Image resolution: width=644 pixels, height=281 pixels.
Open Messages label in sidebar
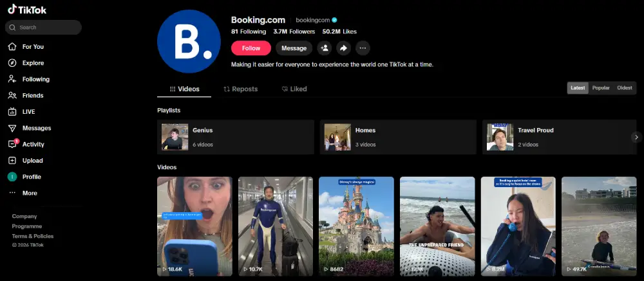point(37,128)
